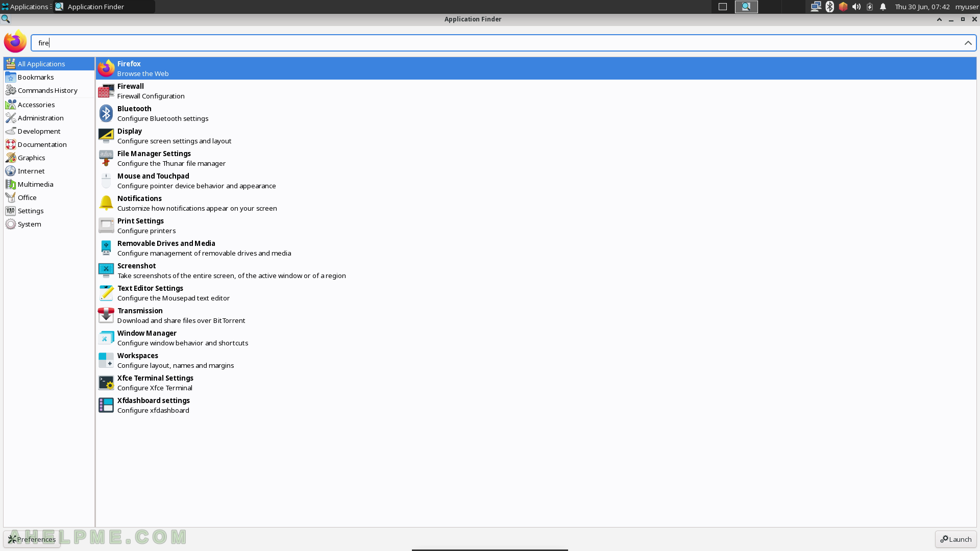
Task: Filter by the System category
Action: 49,224
